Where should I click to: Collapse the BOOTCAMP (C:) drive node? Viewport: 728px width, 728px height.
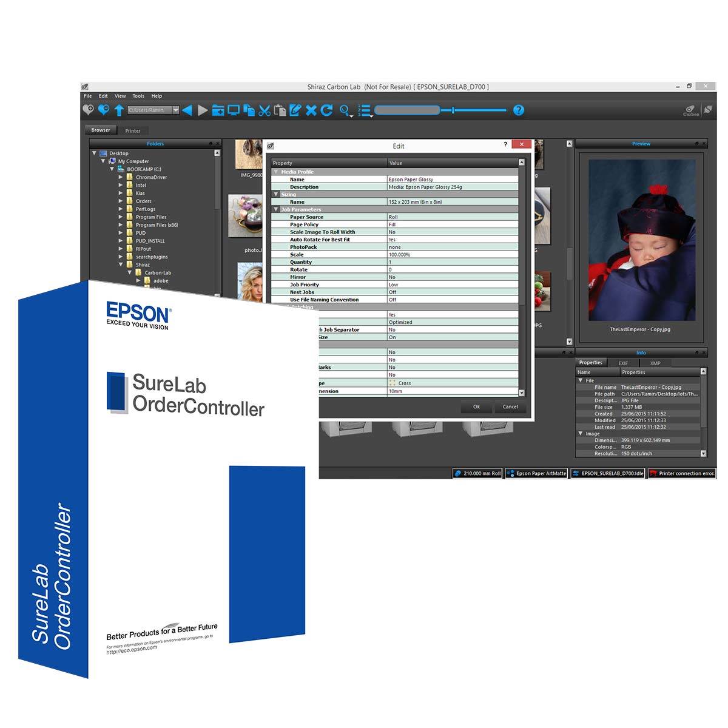[x=112, y=169]
